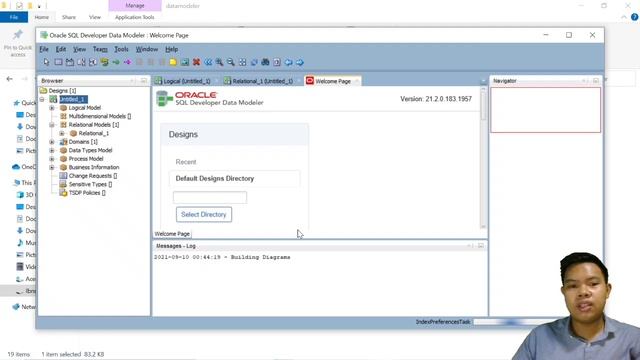Collapse the Untitled_1 design node
Screen dimensions: 640x360
pos(42,99)
